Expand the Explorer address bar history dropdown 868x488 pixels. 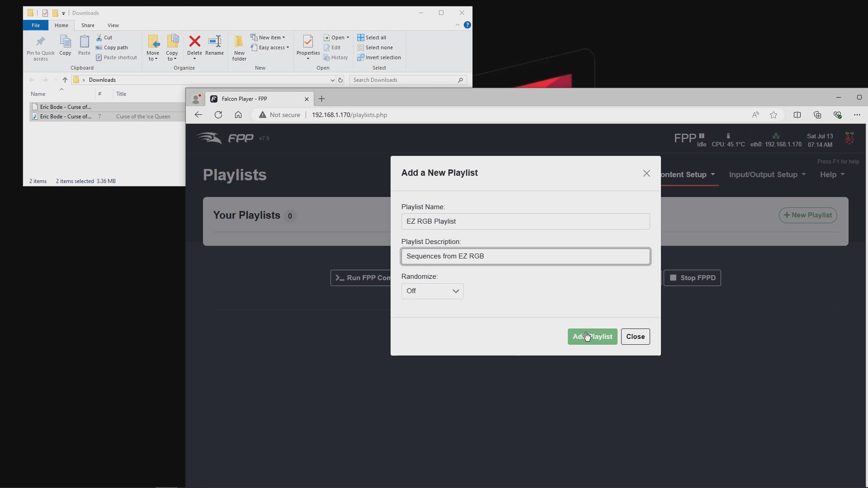pos(332,80)
